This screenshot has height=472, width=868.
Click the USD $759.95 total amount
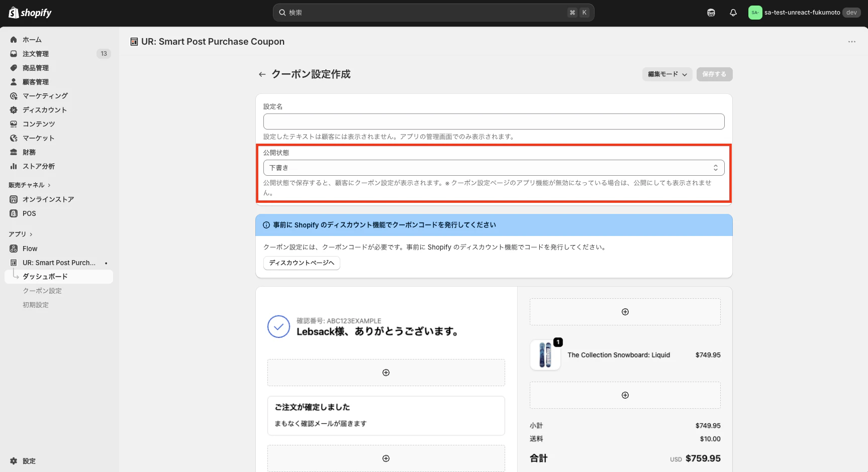pos(695,458)
